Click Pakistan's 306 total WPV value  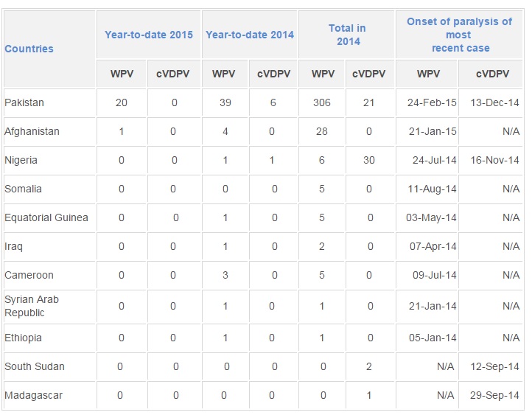click(x=322, y=102)
